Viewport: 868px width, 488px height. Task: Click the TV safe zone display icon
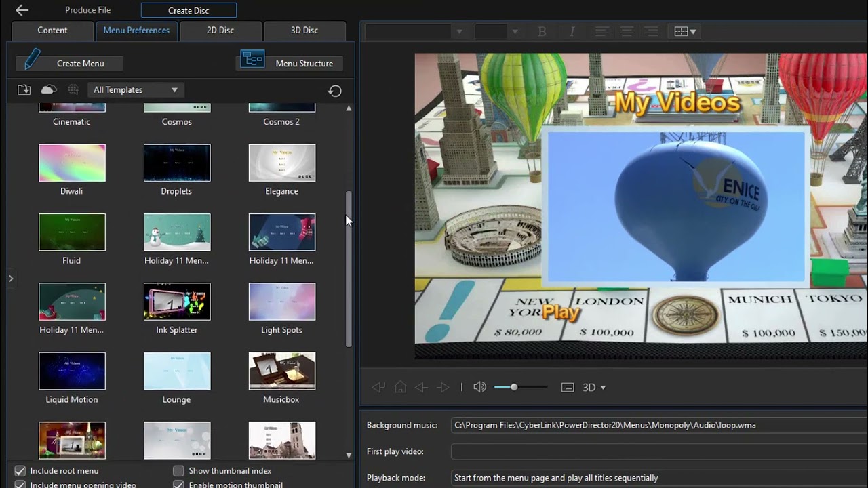pos(568,387)
